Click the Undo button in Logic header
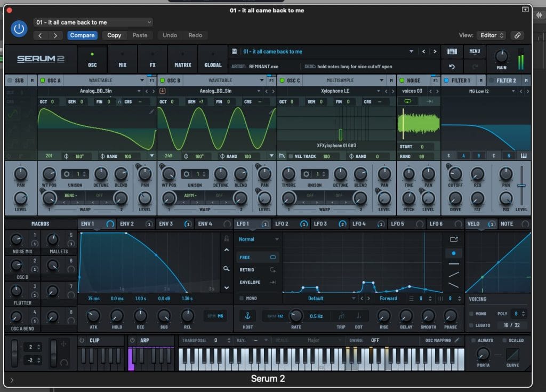 [170, 35]
